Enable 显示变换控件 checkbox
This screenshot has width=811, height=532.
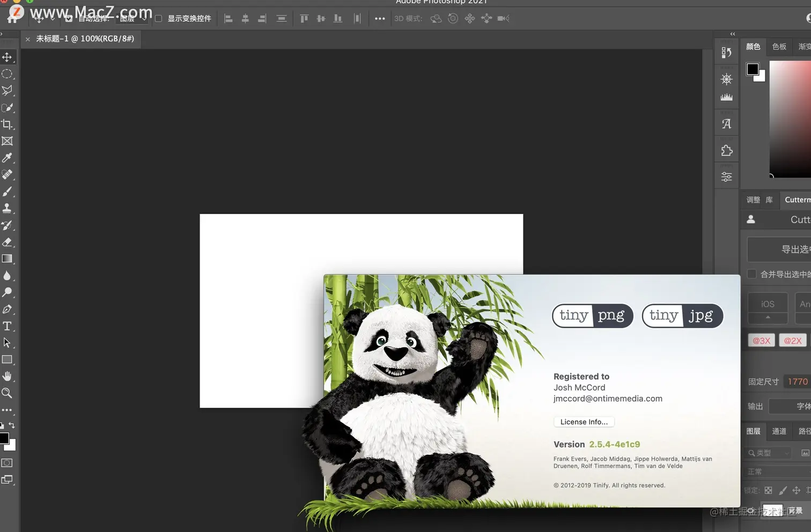[x=158, y=19]
